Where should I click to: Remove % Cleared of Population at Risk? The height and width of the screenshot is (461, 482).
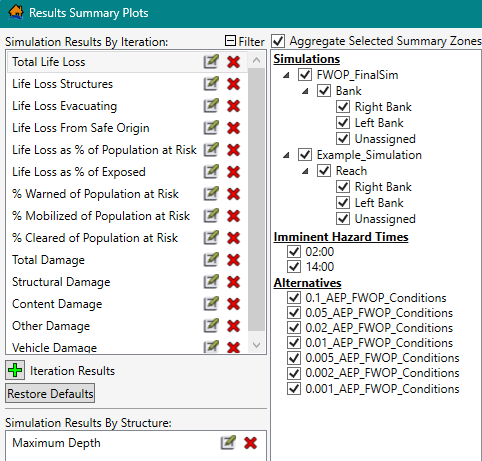233,238
